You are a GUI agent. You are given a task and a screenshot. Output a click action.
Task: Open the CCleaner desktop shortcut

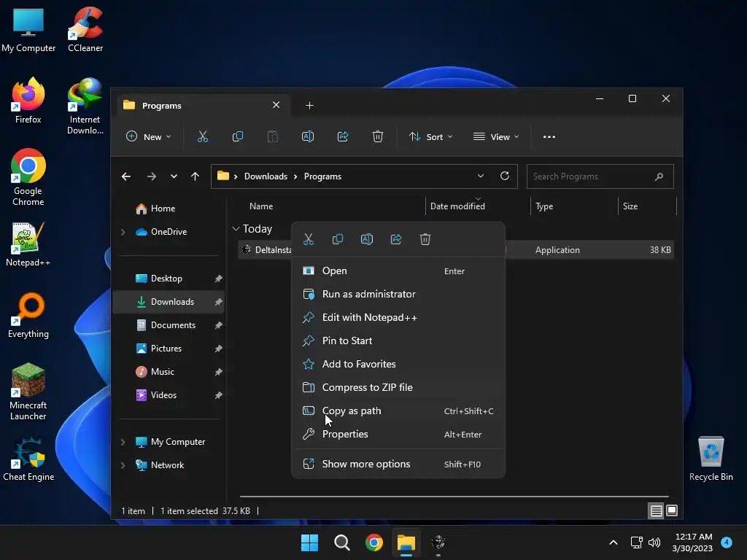[x=85, y=29]
